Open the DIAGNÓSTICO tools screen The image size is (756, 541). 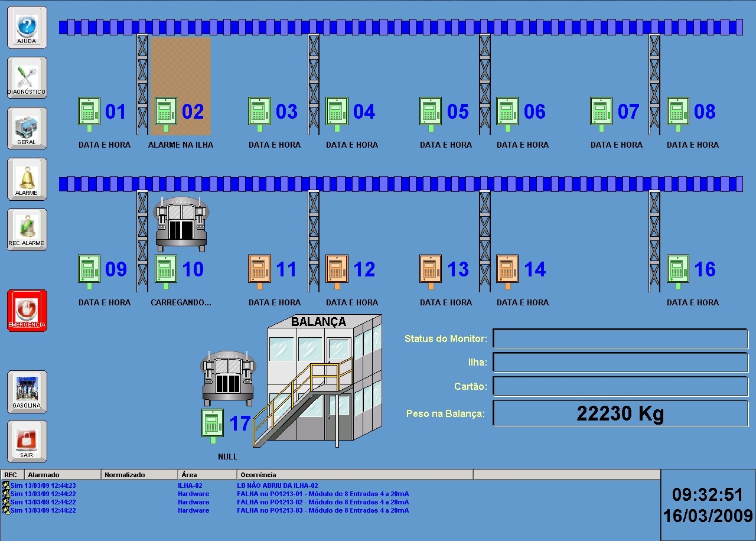27,77
